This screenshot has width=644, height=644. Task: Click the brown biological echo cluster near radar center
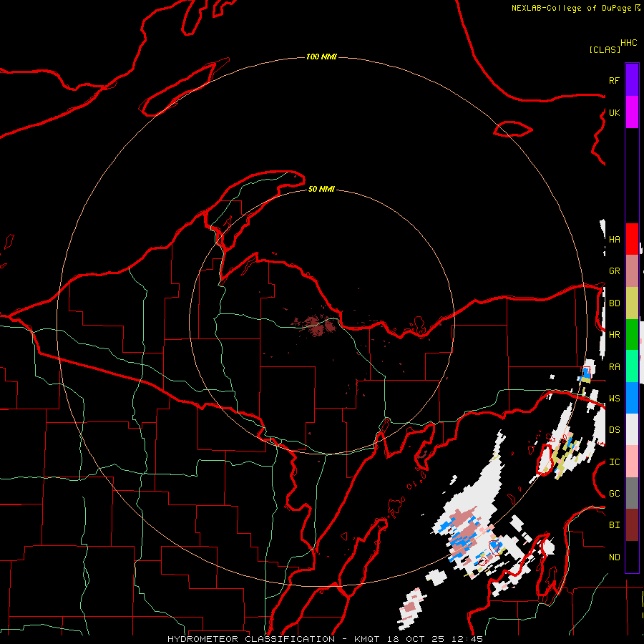coord(315,326)
